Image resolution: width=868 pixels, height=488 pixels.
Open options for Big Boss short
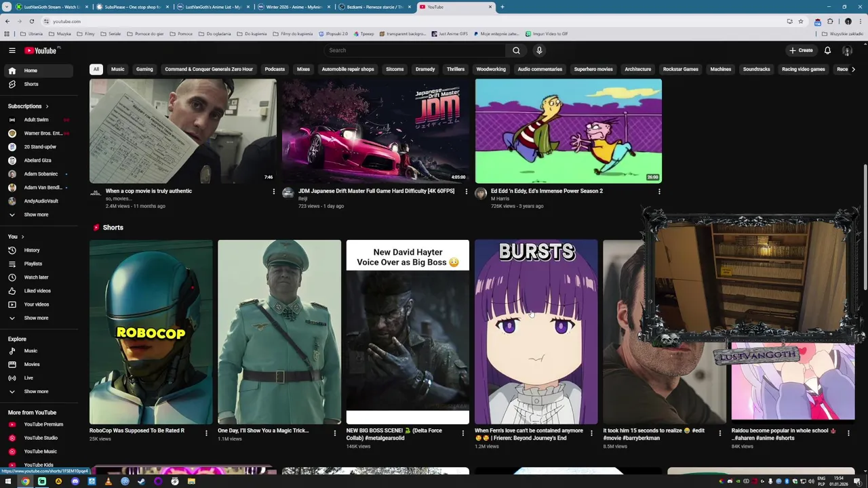tap(463, 433)
